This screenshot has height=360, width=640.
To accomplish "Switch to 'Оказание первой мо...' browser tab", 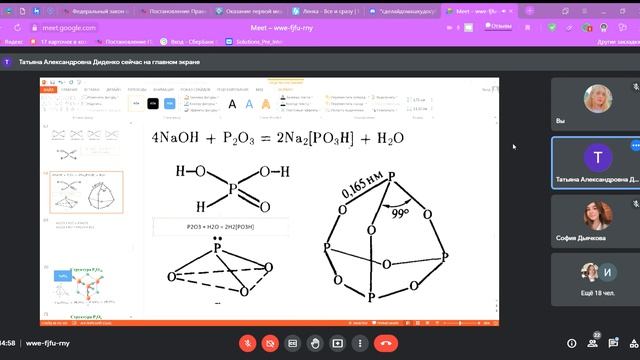I will point(250,11).
